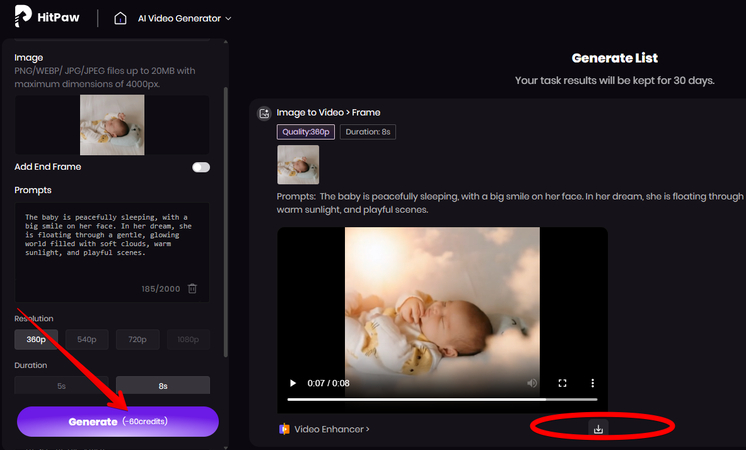Click the Duration: 8s tag
The height and width of the screenshot is (450, 746).
tap(368, 132)
